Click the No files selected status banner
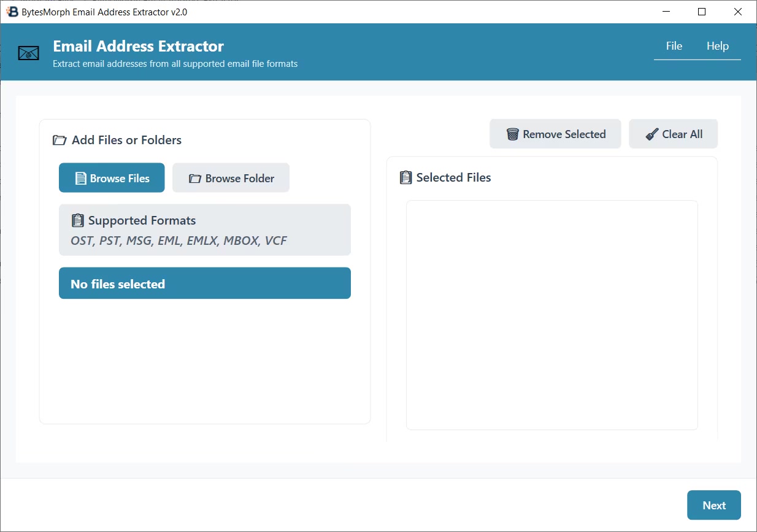The height and width of the screenshot is (532, 757). (204, 283)
